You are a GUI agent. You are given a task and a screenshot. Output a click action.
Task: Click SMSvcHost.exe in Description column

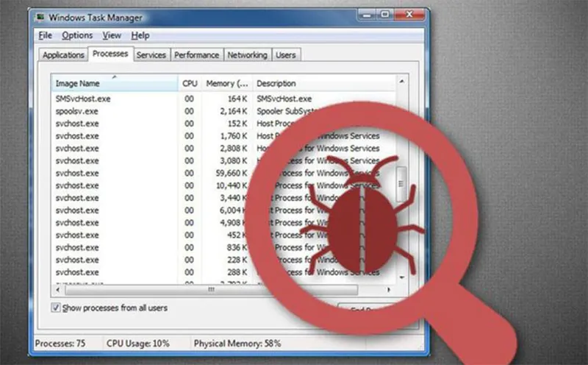[284, 99]
